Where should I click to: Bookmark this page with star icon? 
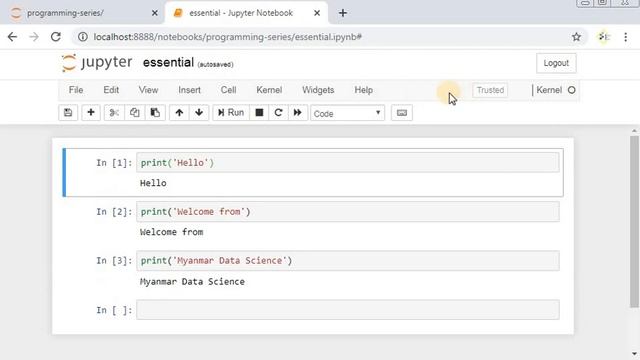(x=576, y=37)
